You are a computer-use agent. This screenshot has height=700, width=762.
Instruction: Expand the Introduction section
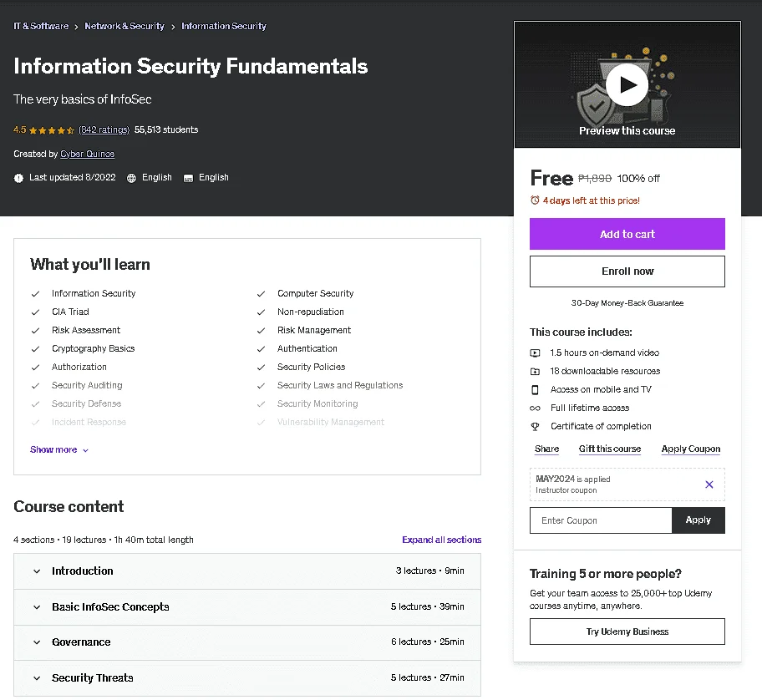click(247, 571)
